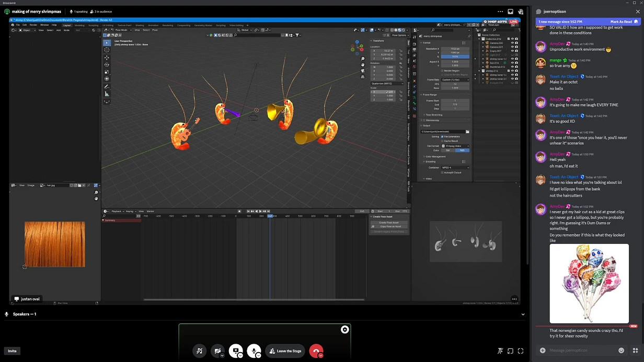
Task: Open the lollipop image in chat
Action: pyautogui.click(x=589, y=284)
